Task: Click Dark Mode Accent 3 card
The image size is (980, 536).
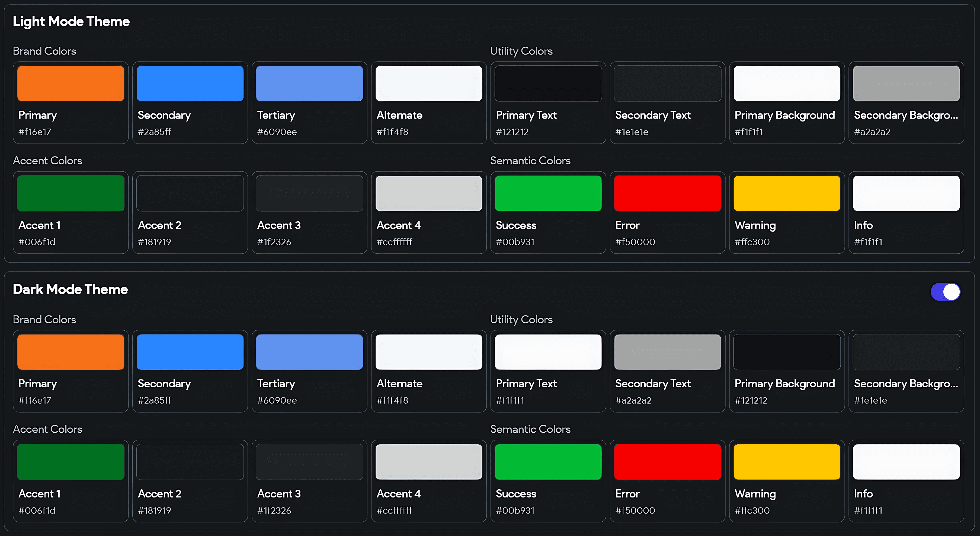Action: 309,481
